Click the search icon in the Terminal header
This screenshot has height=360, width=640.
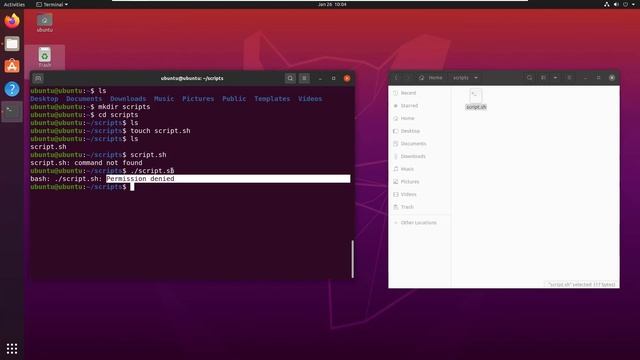point(290,78)
